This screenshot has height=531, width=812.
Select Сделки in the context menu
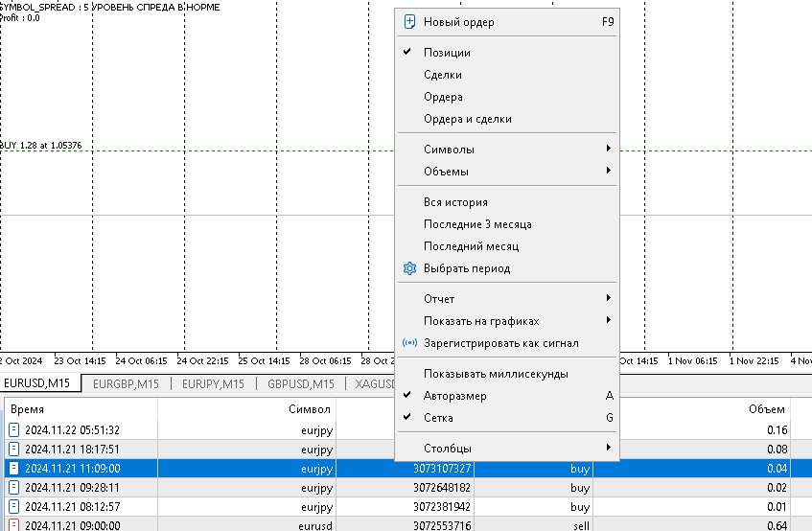click(443, 75)
